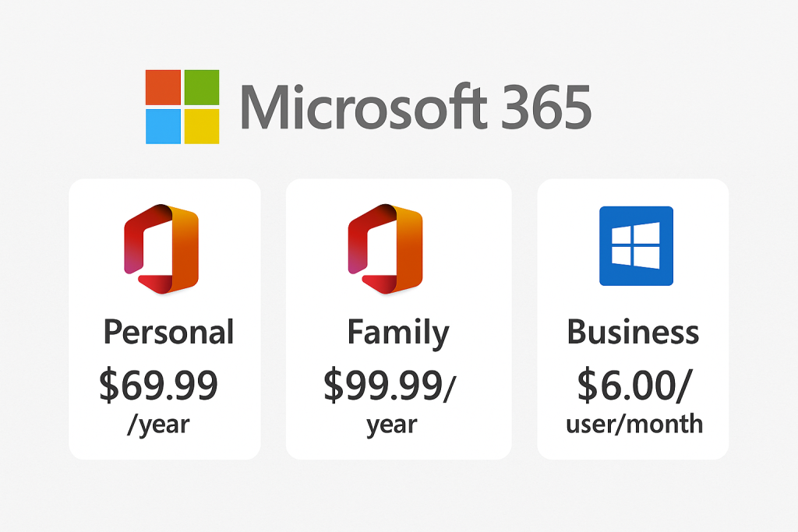Select the Family plan name

[x=398, y=333]
